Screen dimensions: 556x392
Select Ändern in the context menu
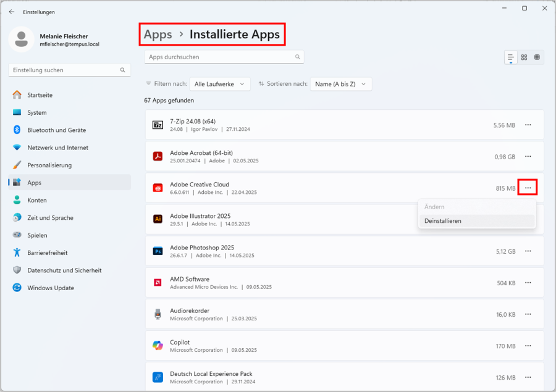click(x=476, y=207)
